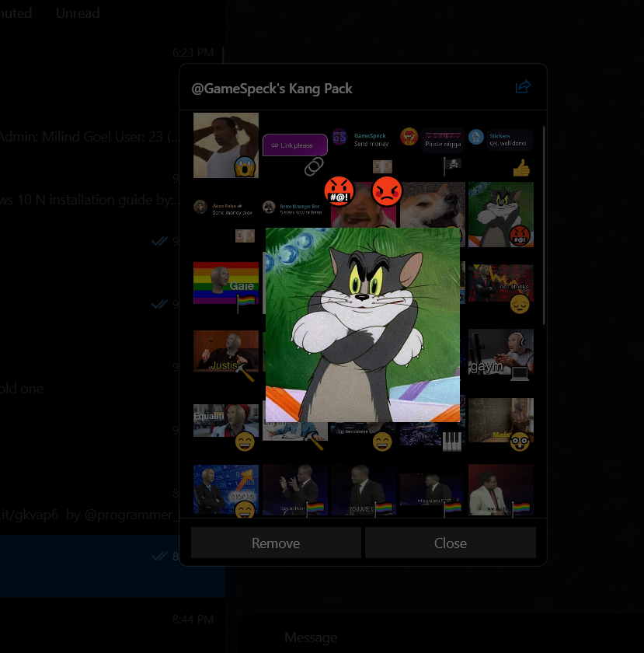Switch to the Unread chats tab
Image resolution: width=644 pixels, height=653 pixels.
coord(78,13)
